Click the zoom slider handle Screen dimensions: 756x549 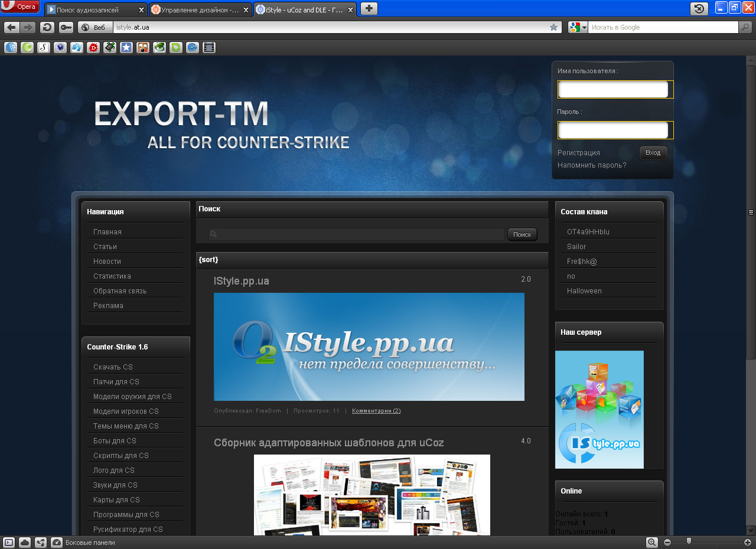[689, 541]
